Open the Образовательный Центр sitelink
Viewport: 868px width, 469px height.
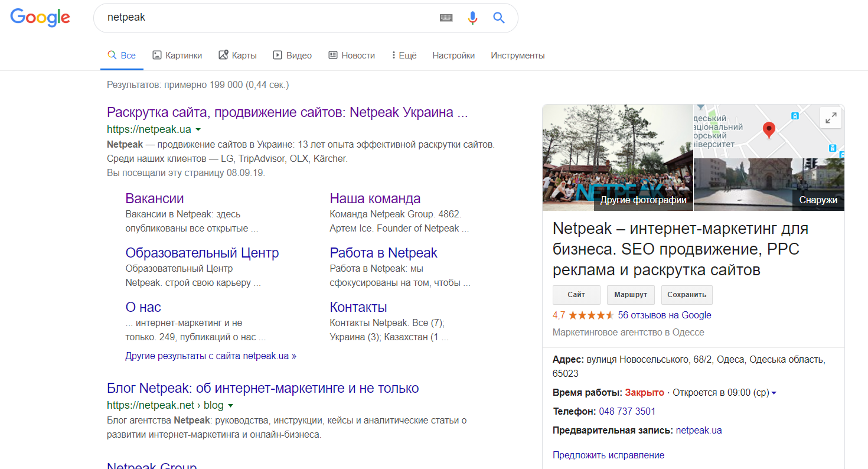pos(202,253)
